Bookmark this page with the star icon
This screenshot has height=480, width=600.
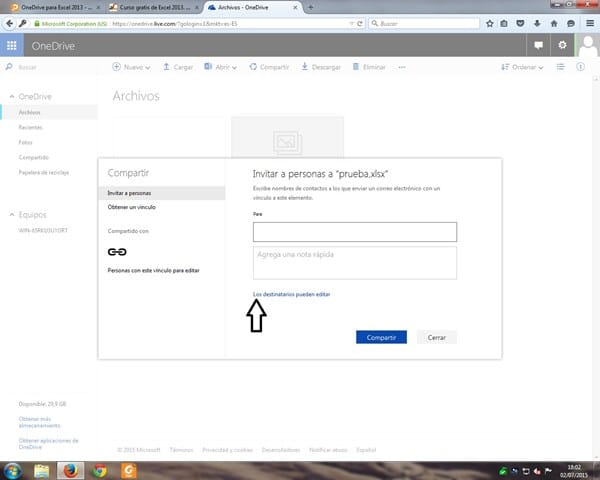(x=489, y=23)
